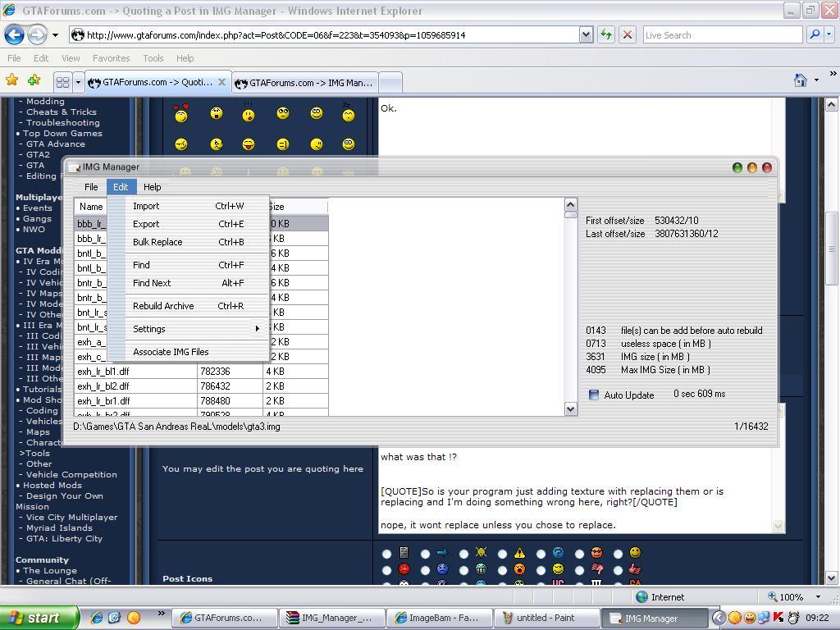The image size is (840, 630).
Task: Open the Quick Tabs grid icon
Action: tap(62, 83)
